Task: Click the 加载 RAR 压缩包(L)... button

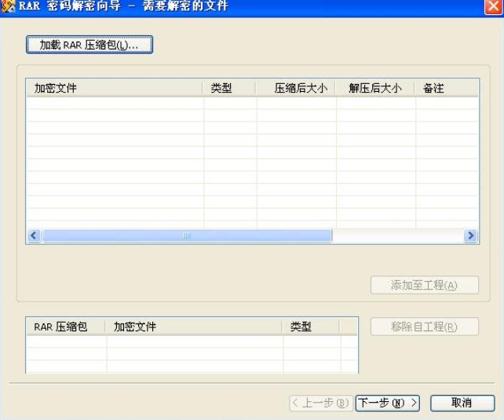Action: tap(89, 45)
